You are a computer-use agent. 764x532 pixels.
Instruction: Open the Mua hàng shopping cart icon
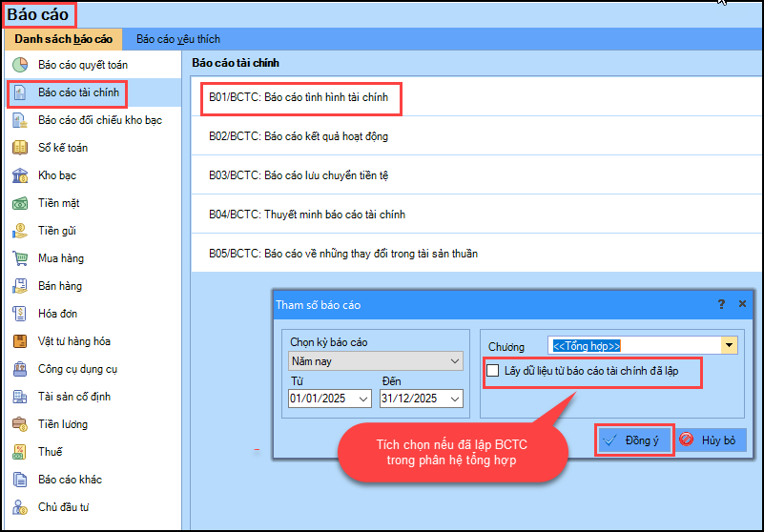click(19, 258)
